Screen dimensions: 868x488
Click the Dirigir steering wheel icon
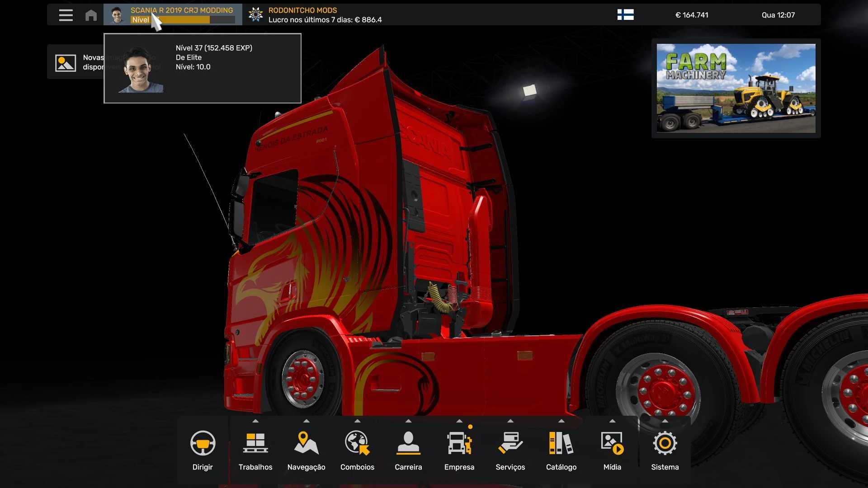203,443
